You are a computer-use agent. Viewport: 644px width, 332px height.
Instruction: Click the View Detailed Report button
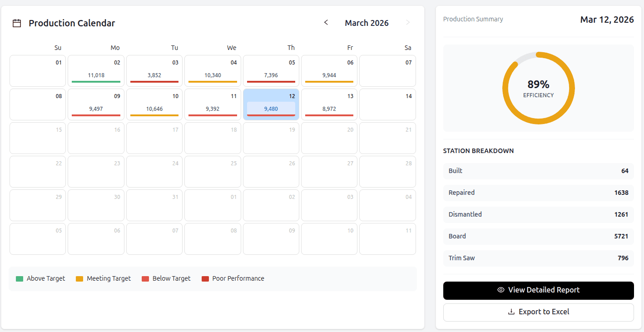click(x=538, y=290)
